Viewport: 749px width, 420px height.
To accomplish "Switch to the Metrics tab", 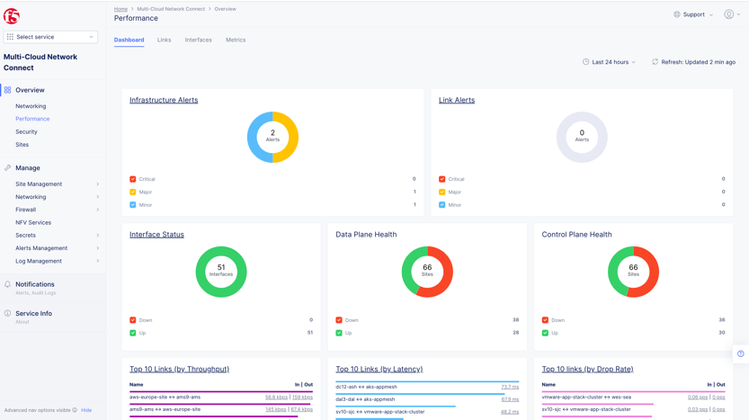I will pos(235,40).
